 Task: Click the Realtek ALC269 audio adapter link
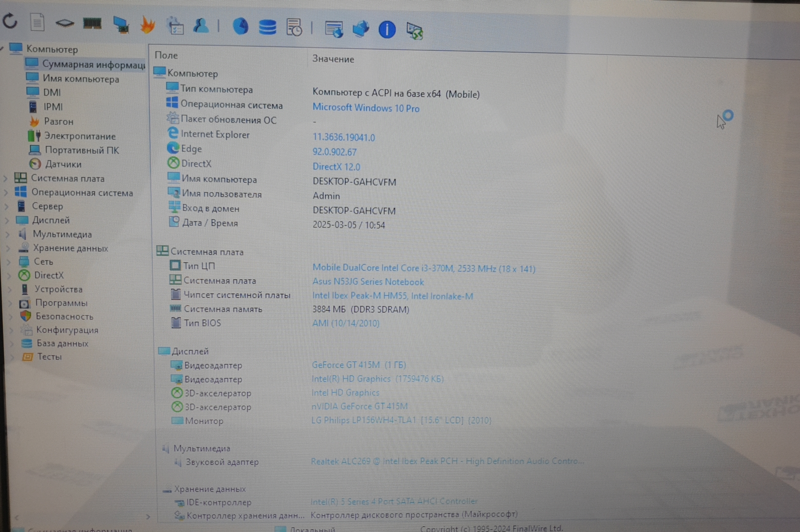coord(447,461)
